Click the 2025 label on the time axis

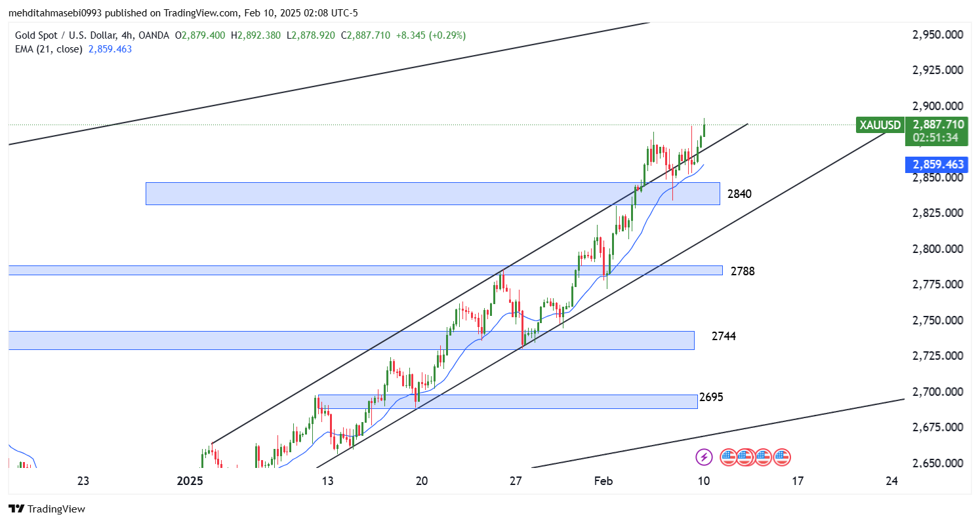coord(190,481)
